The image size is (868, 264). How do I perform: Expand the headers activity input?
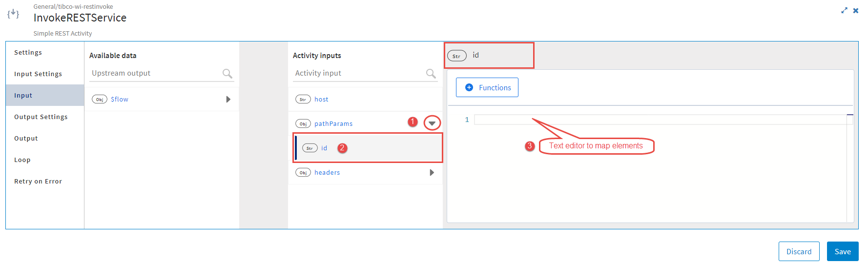pos(432,173)
